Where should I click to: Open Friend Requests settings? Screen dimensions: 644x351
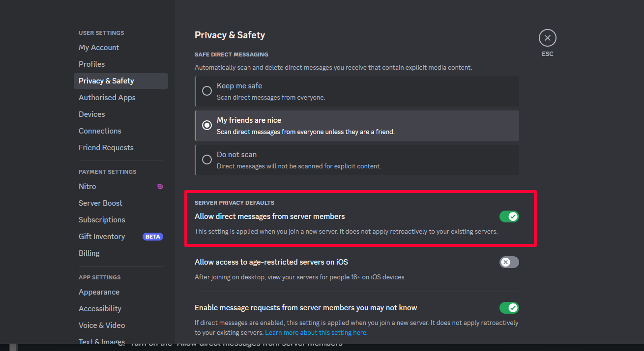[x=106, y=148]
